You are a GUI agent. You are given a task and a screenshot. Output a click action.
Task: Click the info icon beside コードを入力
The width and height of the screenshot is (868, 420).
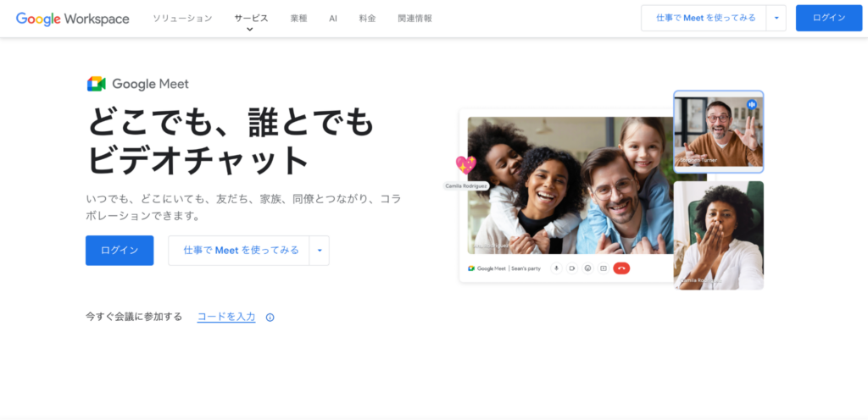coord(270,318)
